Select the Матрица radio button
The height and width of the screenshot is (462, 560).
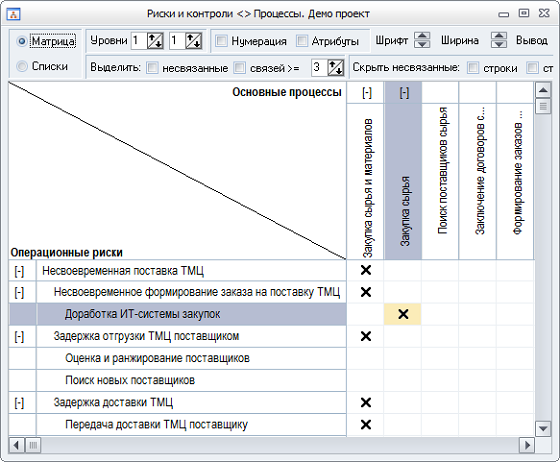pos(22,41)
